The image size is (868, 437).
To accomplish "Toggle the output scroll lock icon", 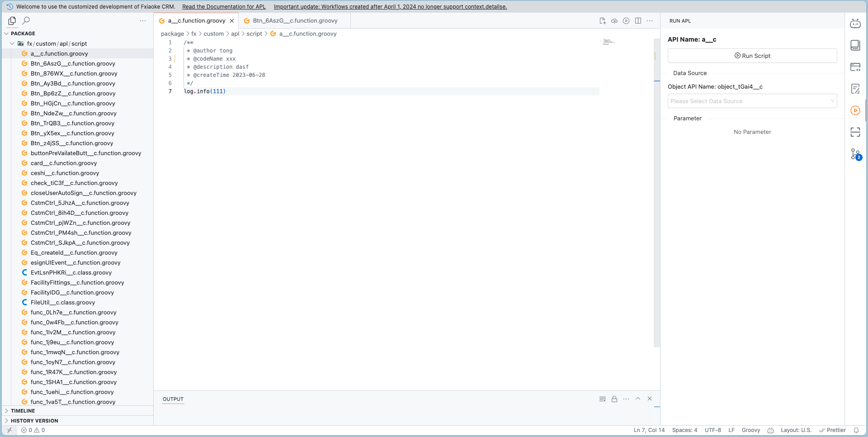I will (614, 399).
